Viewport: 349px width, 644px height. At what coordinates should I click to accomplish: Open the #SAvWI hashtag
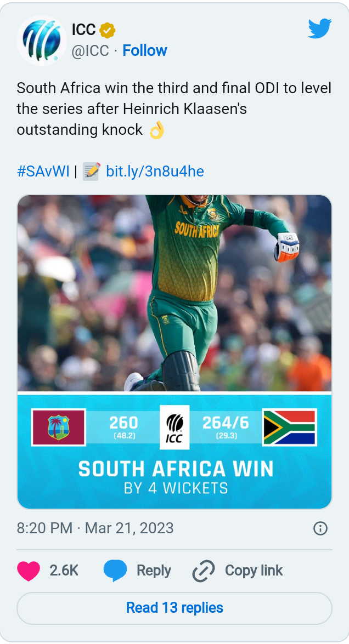pyautogui.click(x=43, y=172)
